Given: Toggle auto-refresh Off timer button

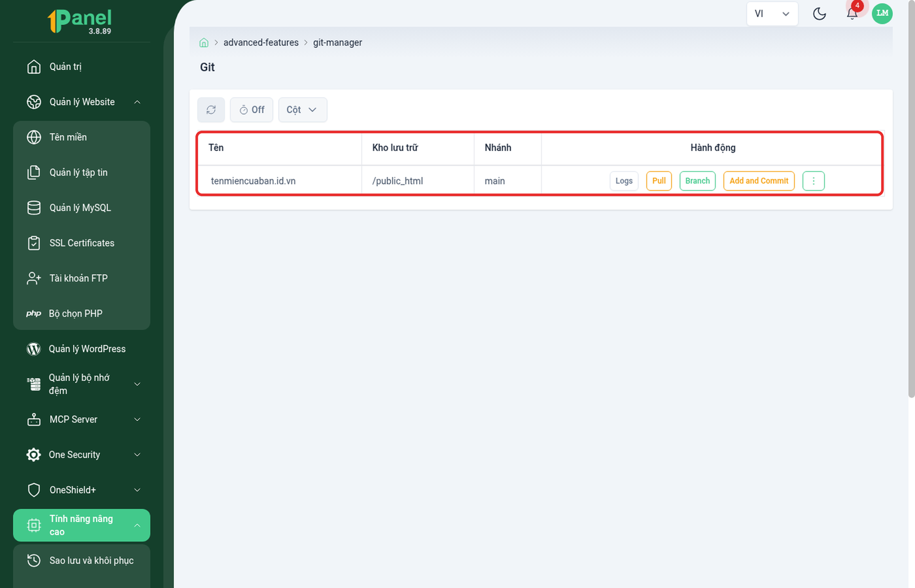Looking at the screenshot, I should [x=252, y=110].
